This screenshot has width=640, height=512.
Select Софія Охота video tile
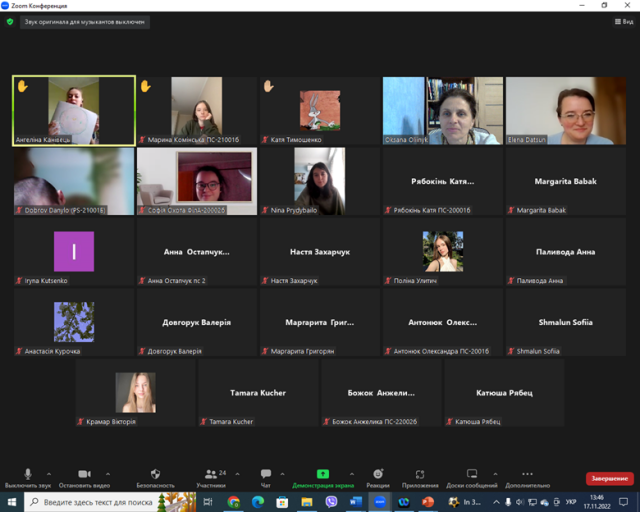[197, 181]
